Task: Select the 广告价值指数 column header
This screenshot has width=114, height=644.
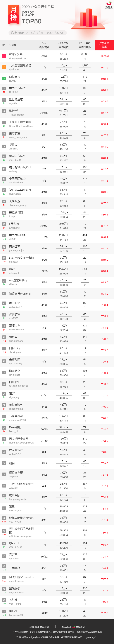Action: point(105,45)
